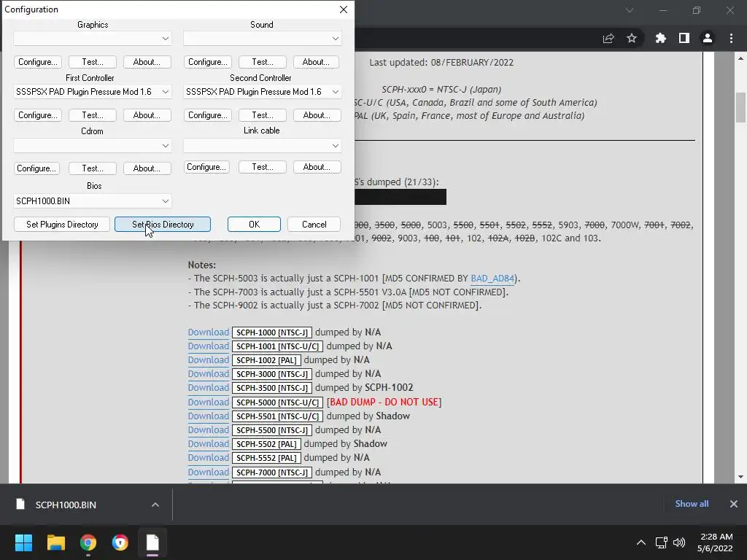
Task: Open clock showing 2:28 AM
Action: (x=715, y=542)
